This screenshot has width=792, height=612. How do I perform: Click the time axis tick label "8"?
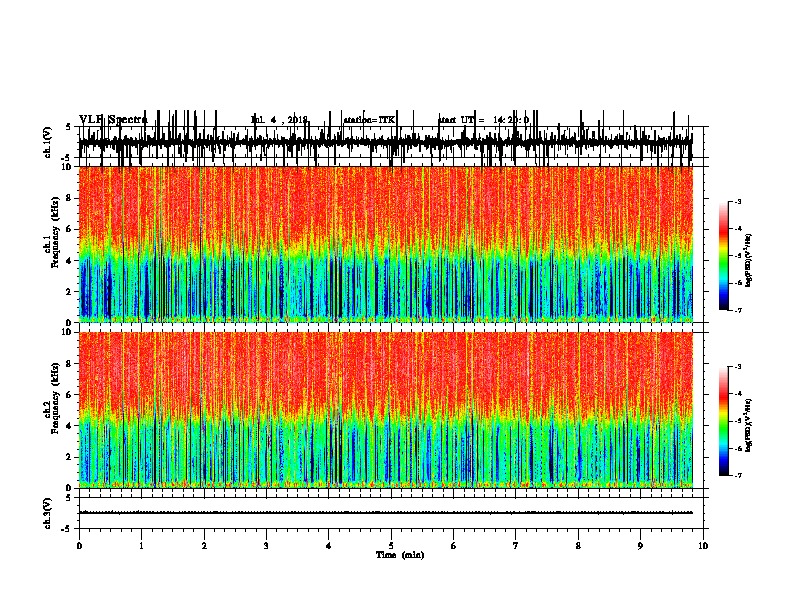[578, 546]
